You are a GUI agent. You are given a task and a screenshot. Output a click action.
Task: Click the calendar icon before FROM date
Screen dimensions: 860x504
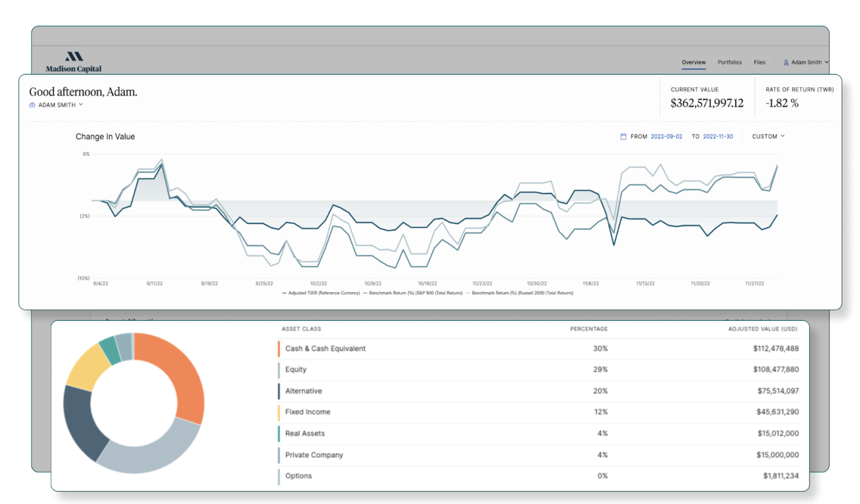pos(624,137)
